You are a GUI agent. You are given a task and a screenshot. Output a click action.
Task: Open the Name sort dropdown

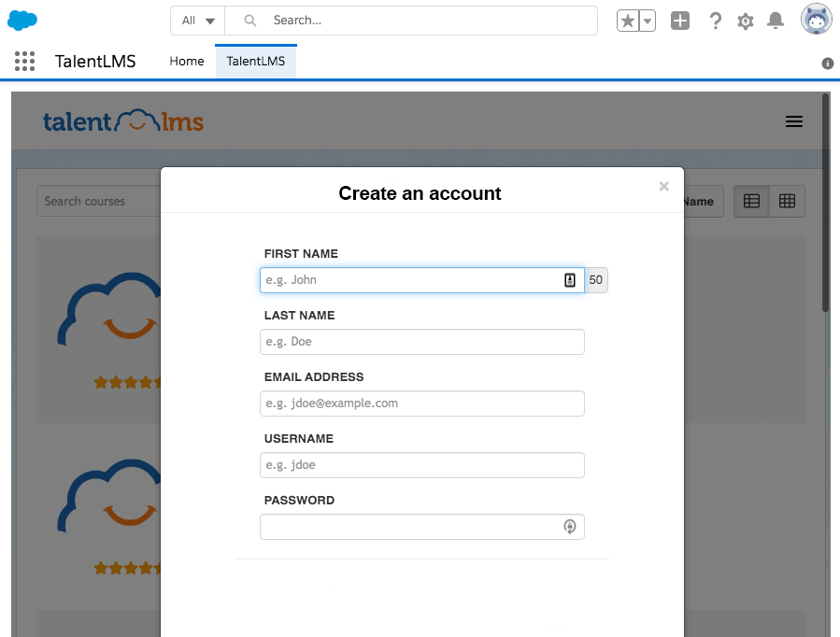pyautogui.click(x=703, y=201)
